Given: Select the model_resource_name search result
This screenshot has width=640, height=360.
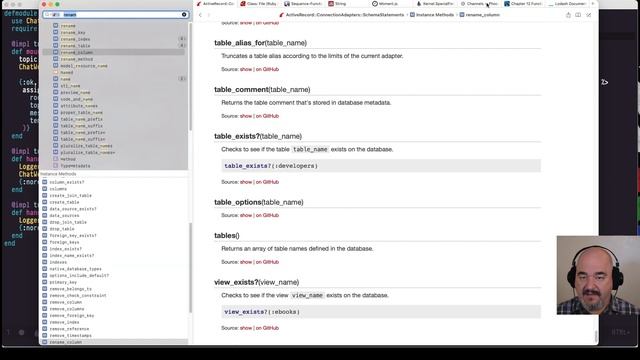Looking at the screenshot, I should tap(114, 66).
